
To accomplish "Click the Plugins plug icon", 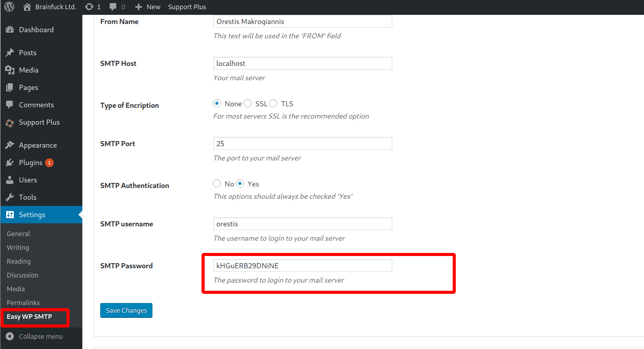I will 10,162.
